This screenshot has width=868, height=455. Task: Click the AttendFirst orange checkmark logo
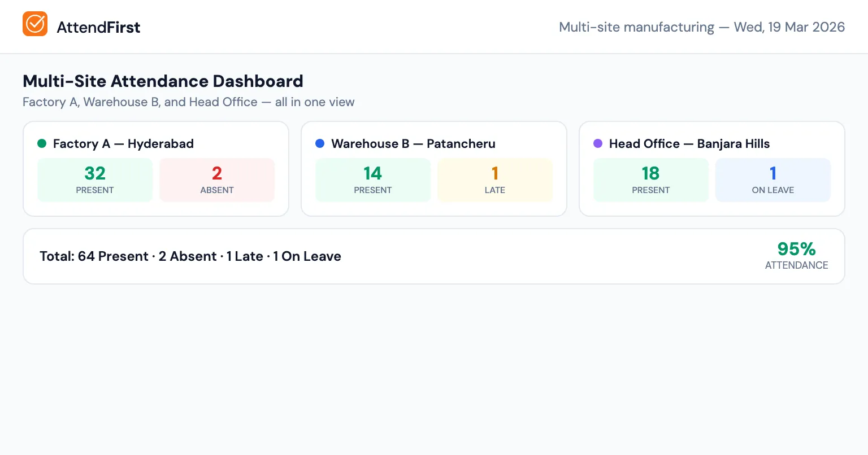35,24
